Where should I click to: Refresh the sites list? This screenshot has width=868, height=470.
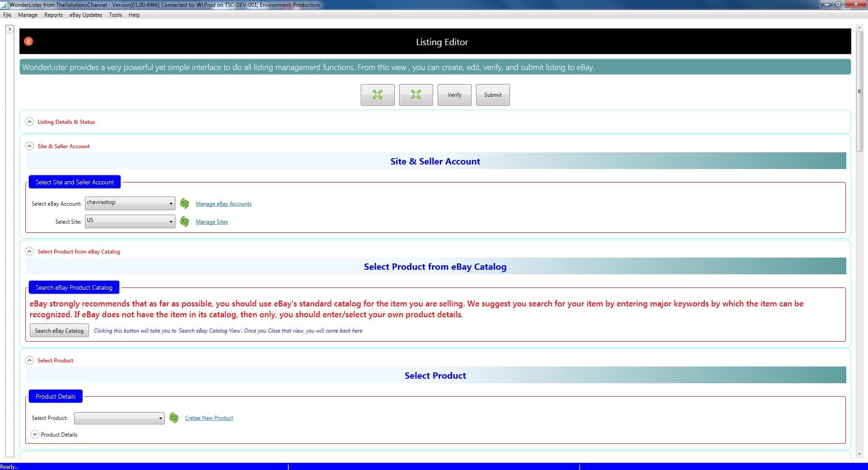coord(184,221)
